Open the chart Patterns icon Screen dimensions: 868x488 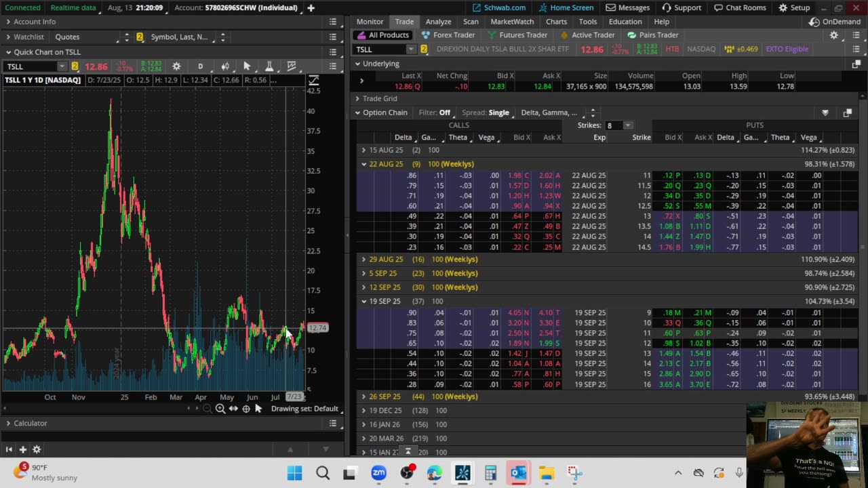(292, 66)
